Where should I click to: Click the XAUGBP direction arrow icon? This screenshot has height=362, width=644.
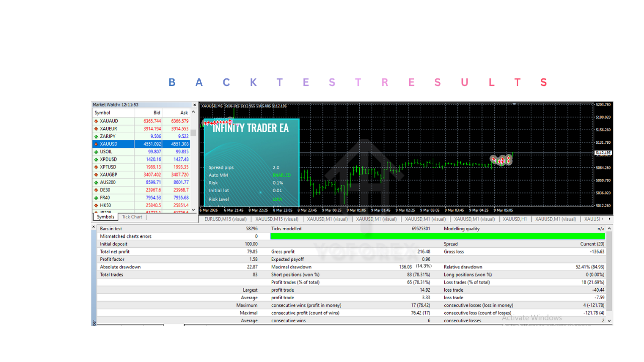click(96, 174)
